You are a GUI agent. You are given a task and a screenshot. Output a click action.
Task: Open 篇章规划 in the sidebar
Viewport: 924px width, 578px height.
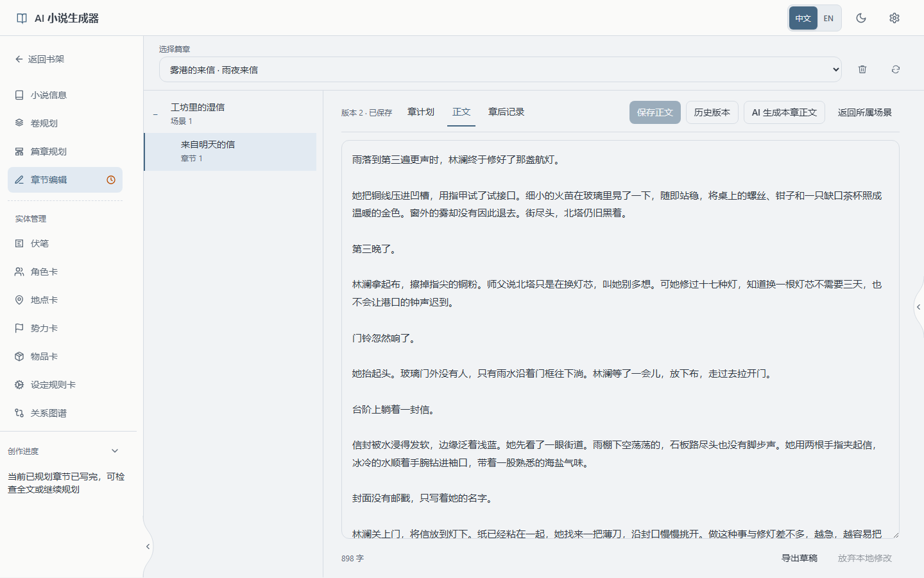65,152
